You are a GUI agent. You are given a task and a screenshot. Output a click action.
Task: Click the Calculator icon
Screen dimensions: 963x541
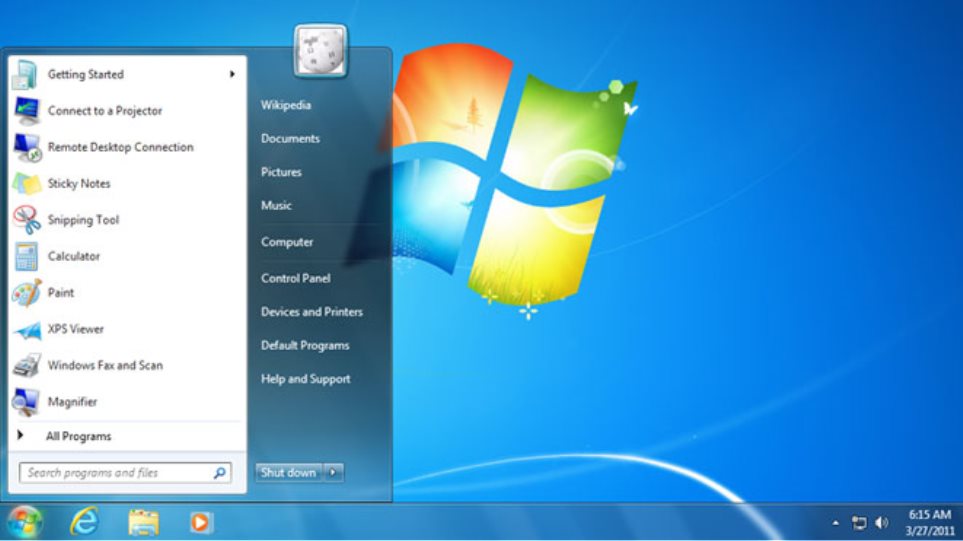click(26, 256)
